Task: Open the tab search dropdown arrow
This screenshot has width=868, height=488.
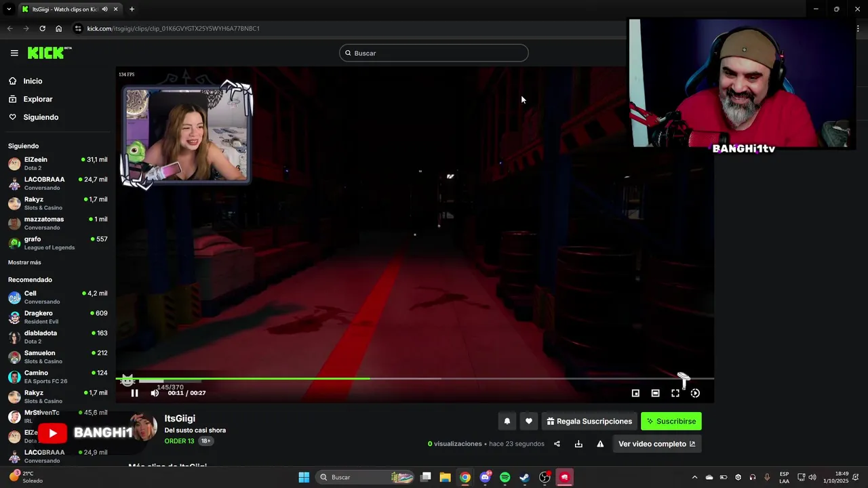Action: (x=9, y=9)
